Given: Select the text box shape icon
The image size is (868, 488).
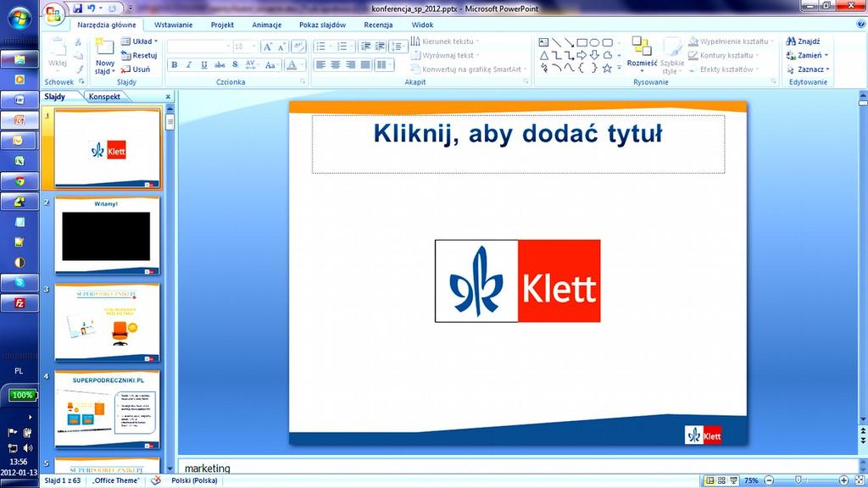Looking at the screenshot, I should (543, 42).
